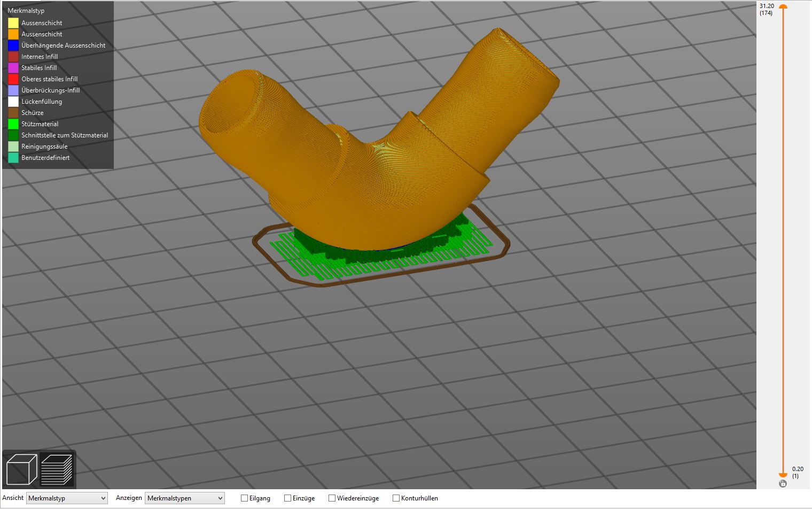
Task: Click the Stabiles Infill legend label
Action: tap(39, 68)
